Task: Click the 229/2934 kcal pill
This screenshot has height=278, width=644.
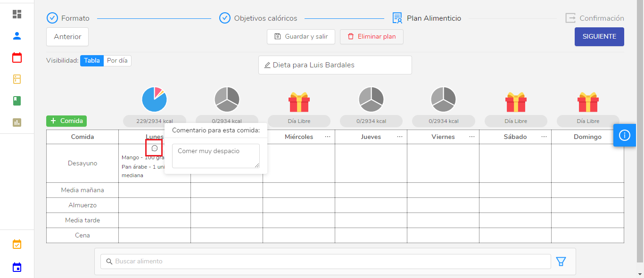Action: point(155,121)
